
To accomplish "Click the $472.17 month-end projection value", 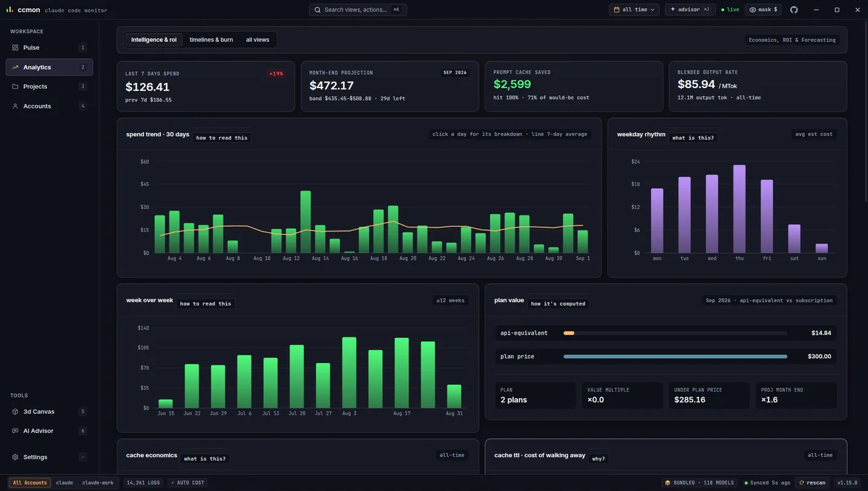I will click(332, 86).
